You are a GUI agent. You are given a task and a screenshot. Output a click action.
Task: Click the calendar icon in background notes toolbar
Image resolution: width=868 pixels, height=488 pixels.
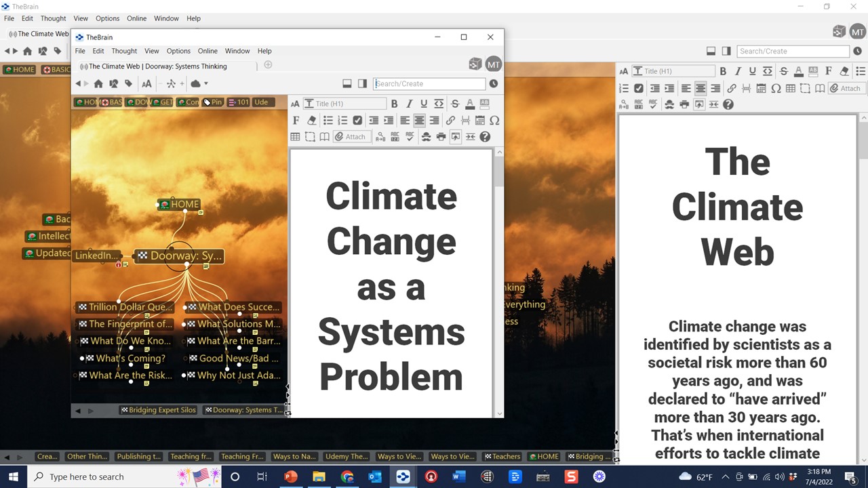[x=761, y=88]
